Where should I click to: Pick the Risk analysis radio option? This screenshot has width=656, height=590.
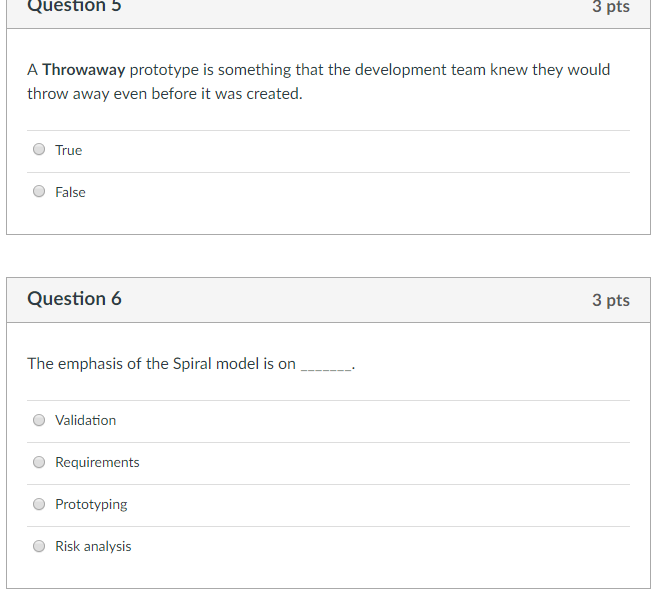click(39, 546)
